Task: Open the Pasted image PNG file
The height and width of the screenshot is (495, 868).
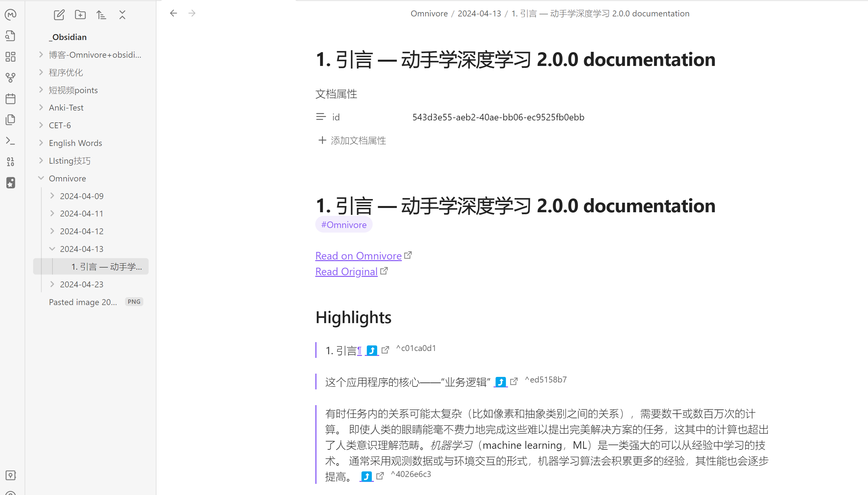Action: click(83, 302)
